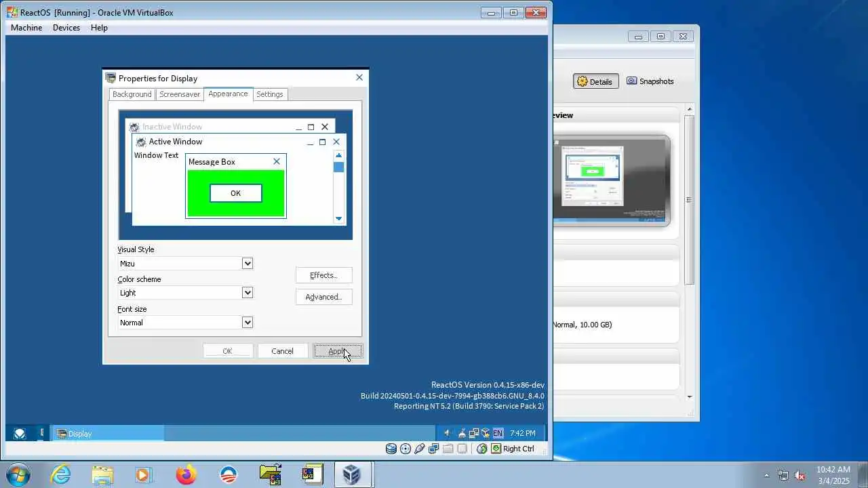
Task: Click the VirtualBox cube taskbar icon
Action: (x=351, y=474)
